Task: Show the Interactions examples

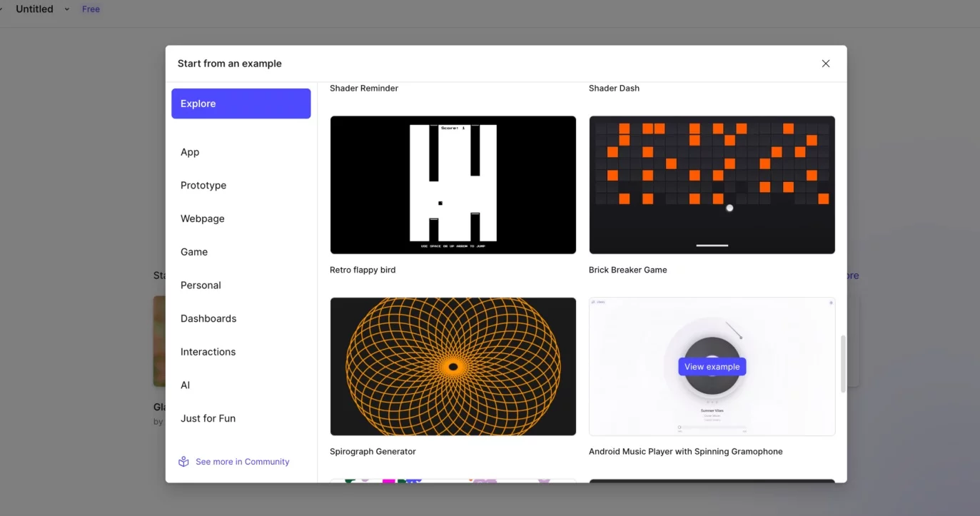Action: (x=208, y=352)
